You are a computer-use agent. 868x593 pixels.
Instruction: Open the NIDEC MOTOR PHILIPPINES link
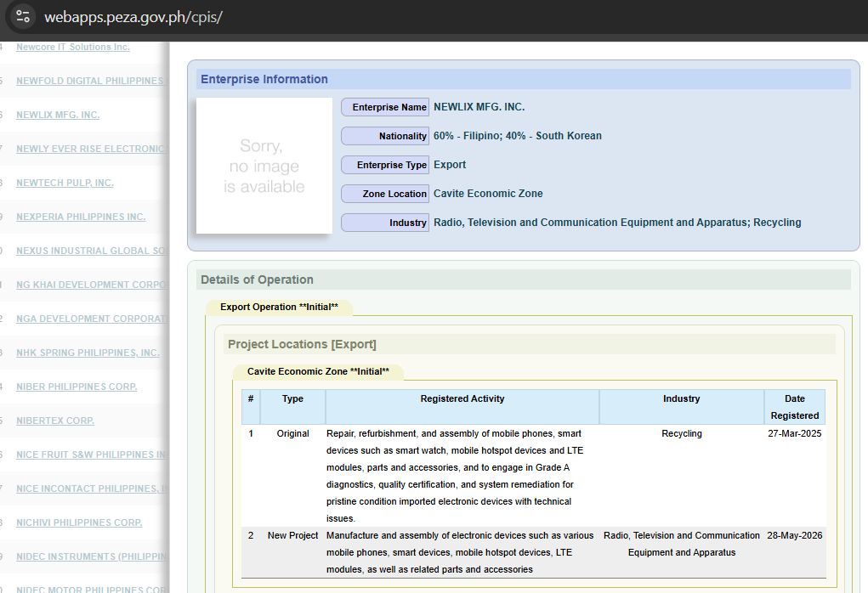(x=91, y=590)
